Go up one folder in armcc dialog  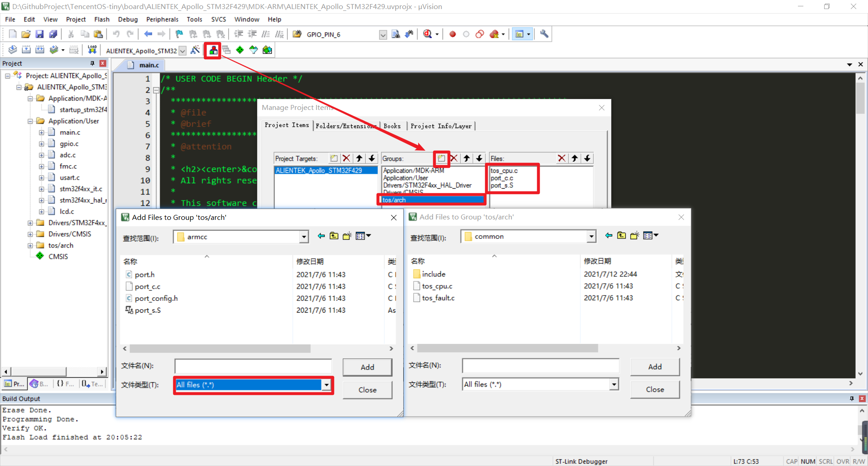tap(334, 236)
